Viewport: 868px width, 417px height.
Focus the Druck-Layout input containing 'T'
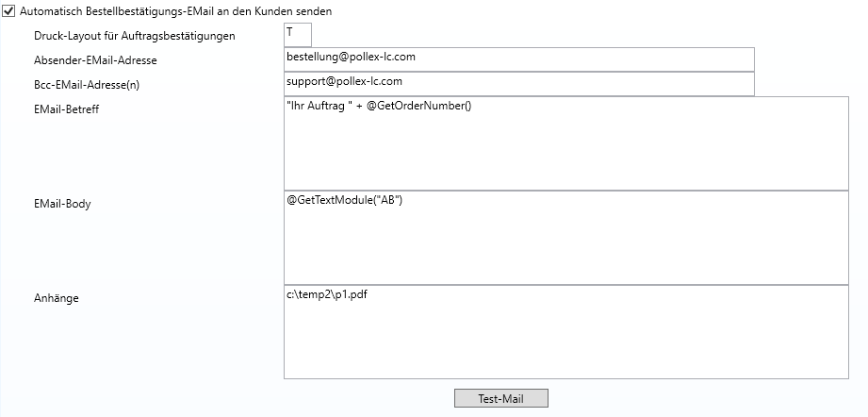click(x=297, y=35)
